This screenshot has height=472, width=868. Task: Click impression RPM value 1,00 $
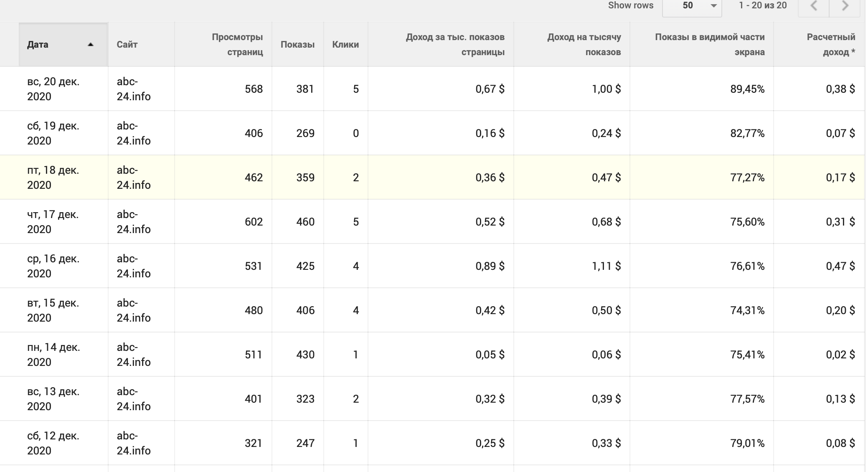tap(606, 89)
